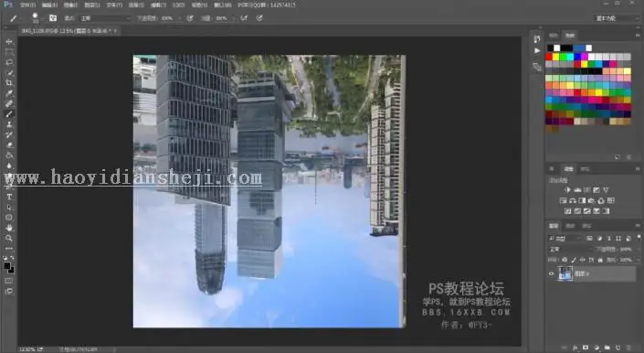Toggle lock image pixels
Image resolution: width=644 pixels, height=353 pixels.
pyautogui.click(x=574, y=260)
